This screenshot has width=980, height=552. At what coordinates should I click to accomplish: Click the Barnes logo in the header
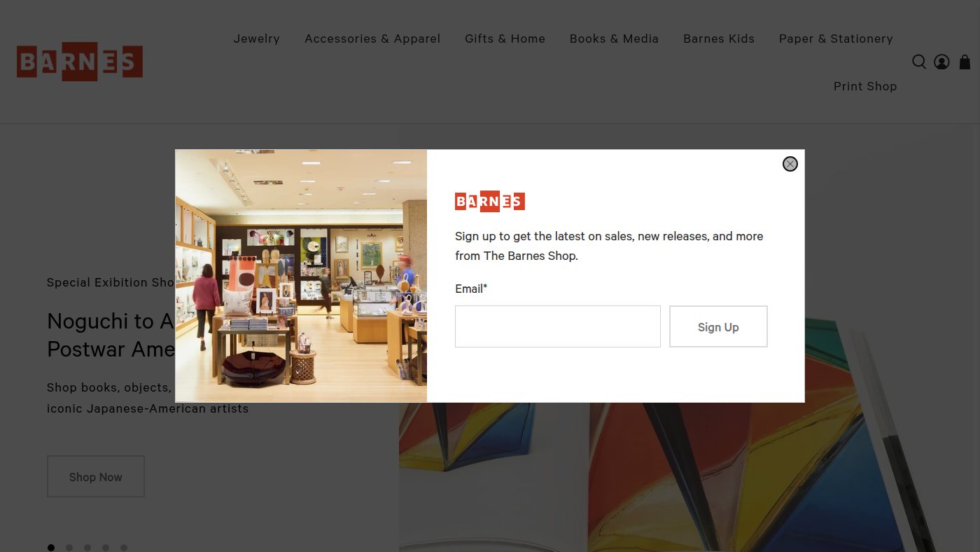(x=80, y=62)
